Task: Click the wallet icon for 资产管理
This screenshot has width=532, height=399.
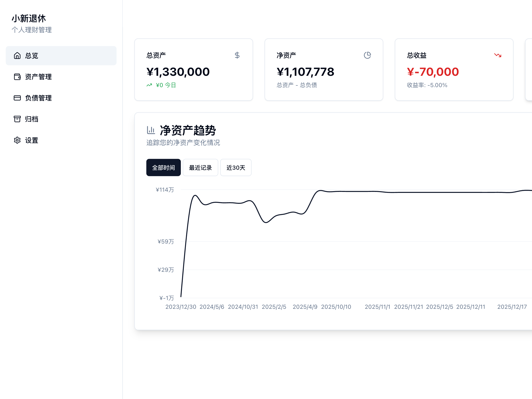Action: point(17,77)
